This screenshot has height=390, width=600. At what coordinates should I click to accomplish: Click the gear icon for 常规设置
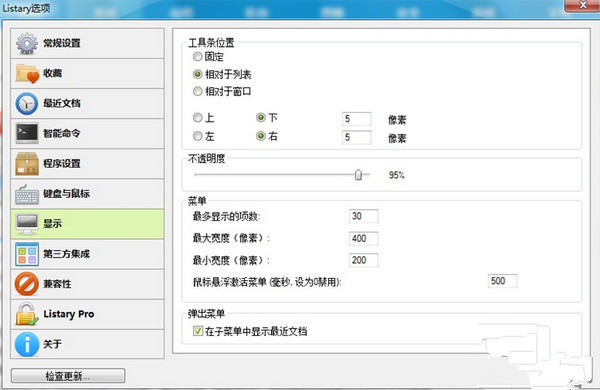coord(27,43)
